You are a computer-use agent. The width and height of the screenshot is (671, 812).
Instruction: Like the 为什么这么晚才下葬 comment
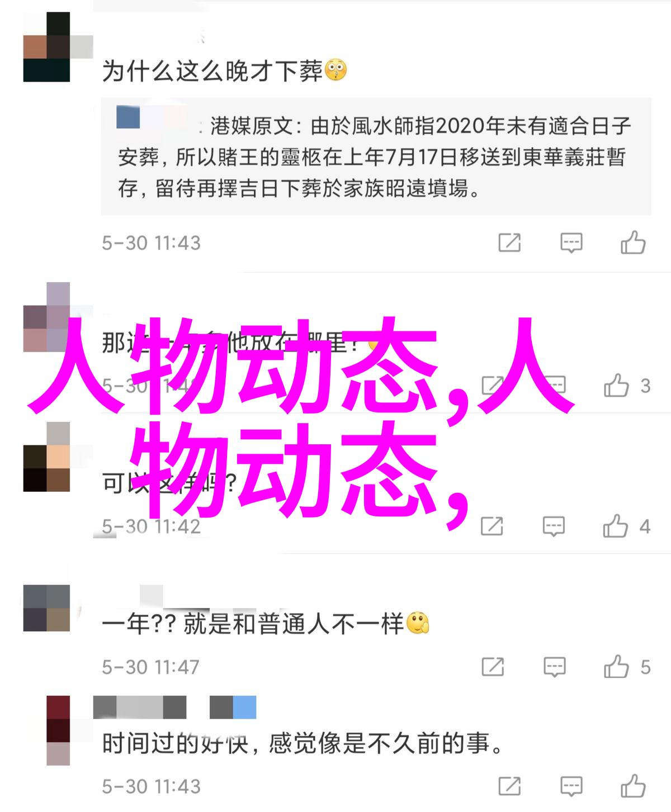pyautogui.click(x=633, y=243)
